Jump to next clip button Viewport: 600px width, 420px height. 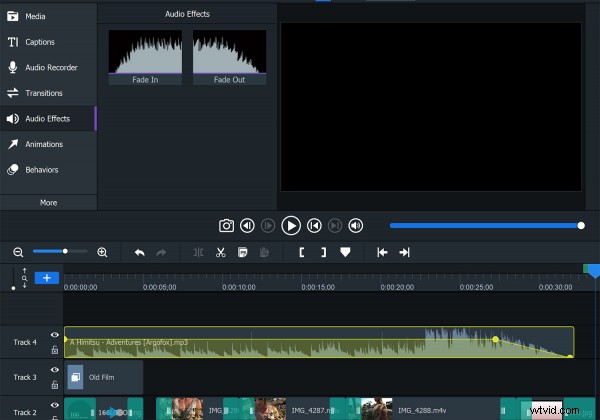pos(335,226)
